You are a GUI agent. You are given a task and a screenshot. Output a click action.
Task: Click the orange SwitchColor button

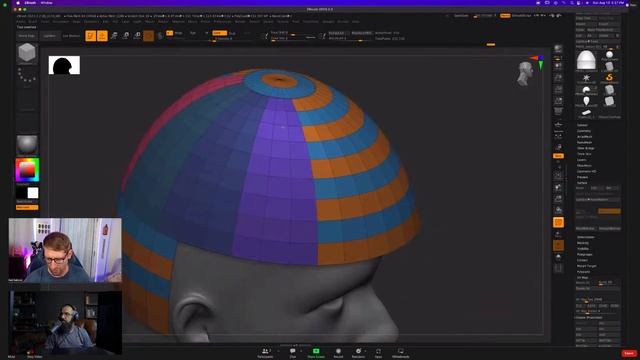[x=27, y=207]
